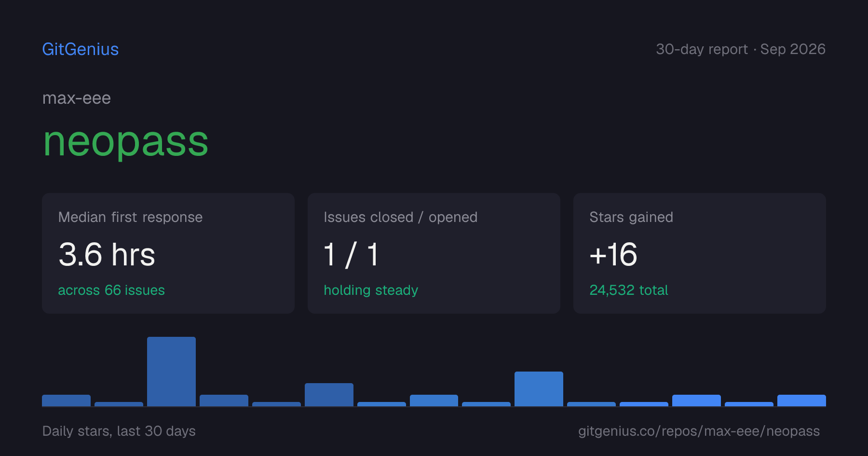Screen dimensions: 868x456
Task: Select the last bright blue chart bar
Action: [x=801, y=401]
